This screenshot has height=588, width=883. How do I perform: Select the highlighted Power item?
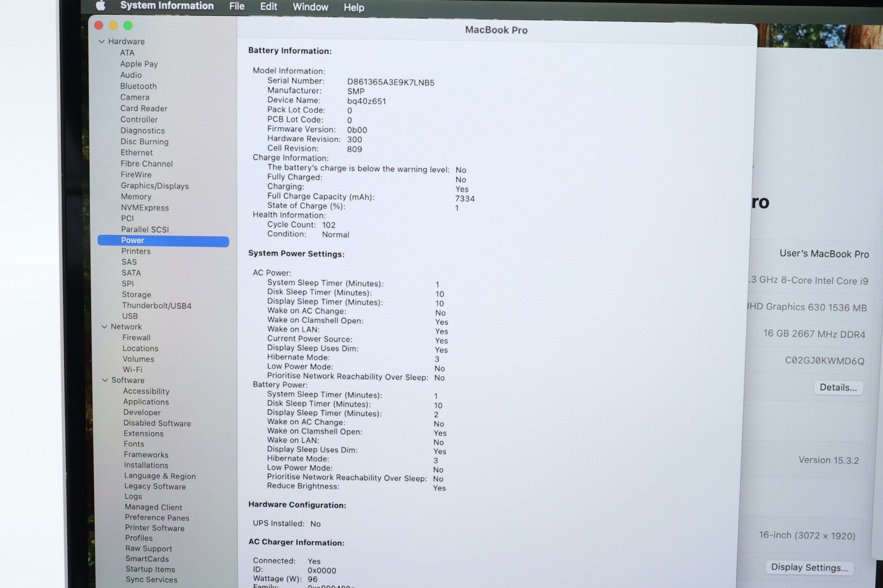coord(132,240)
